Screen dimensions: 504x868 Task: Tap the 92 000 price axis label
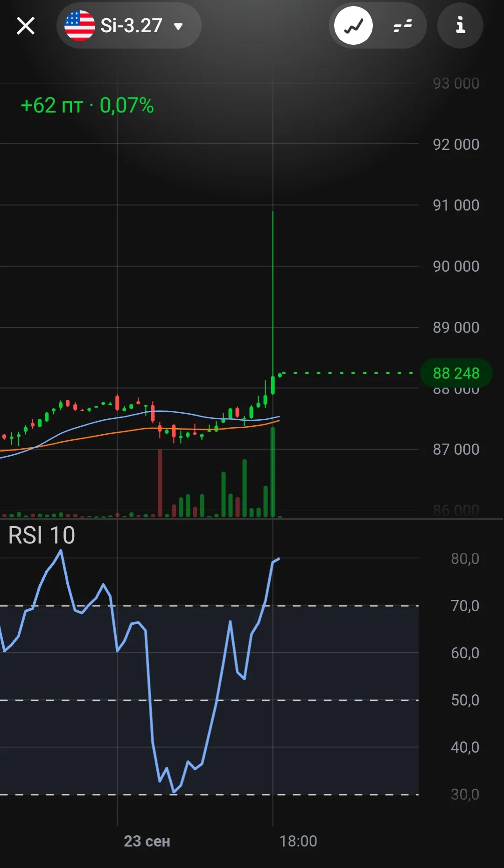[x=456, y=144]
